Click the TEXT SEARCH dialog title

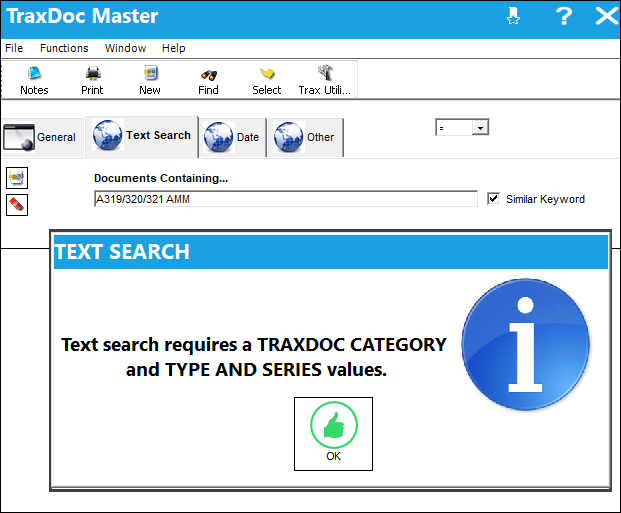tap(122, 252)
